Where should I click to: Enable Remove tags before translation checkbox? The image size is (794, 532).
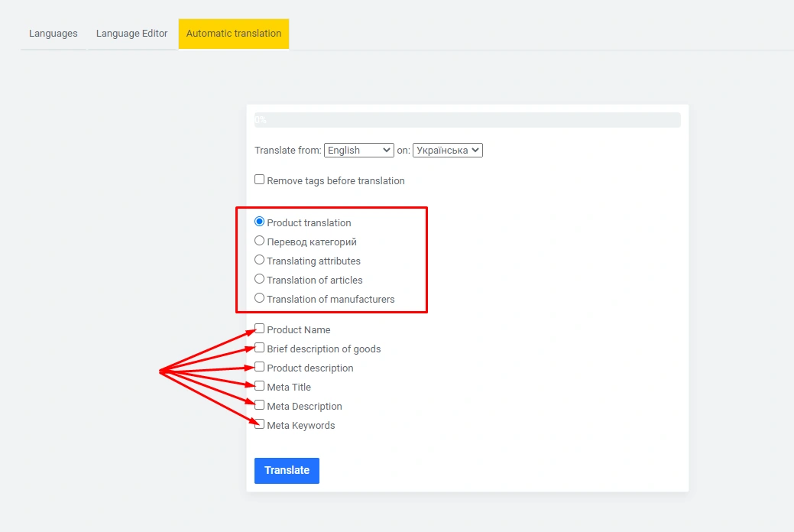[x=260, y=180]
